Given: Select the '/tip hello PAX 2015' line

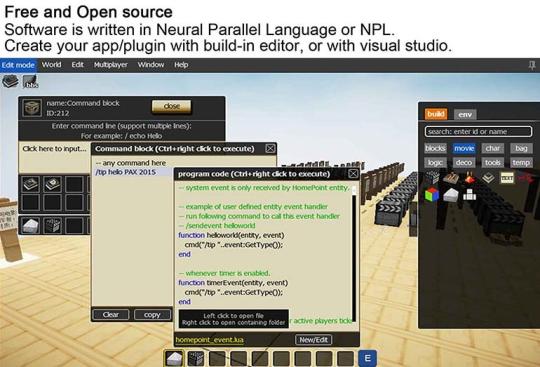Looking at the screenshot, I should [126, 172].
